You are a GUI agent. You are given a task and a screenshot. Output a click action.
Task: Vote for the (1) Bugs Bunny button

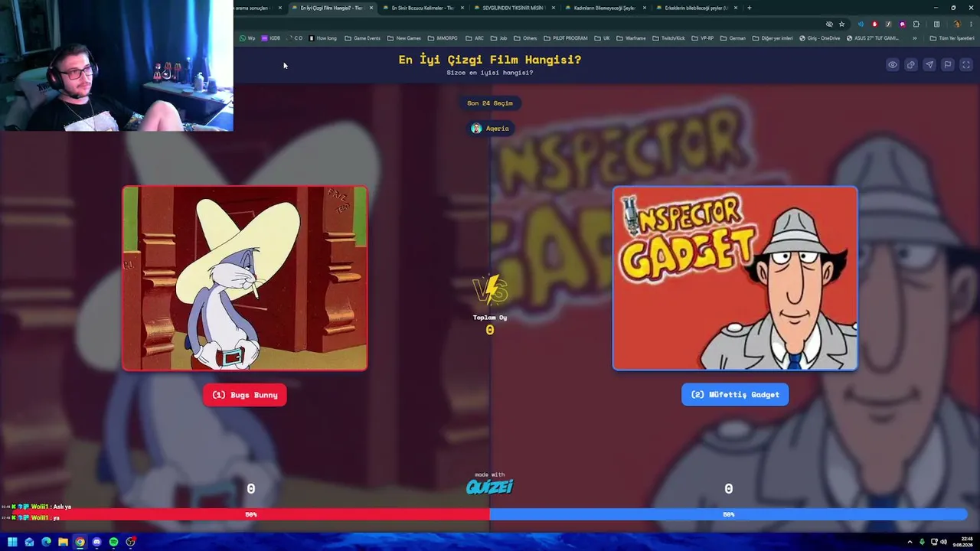[245, 395]
